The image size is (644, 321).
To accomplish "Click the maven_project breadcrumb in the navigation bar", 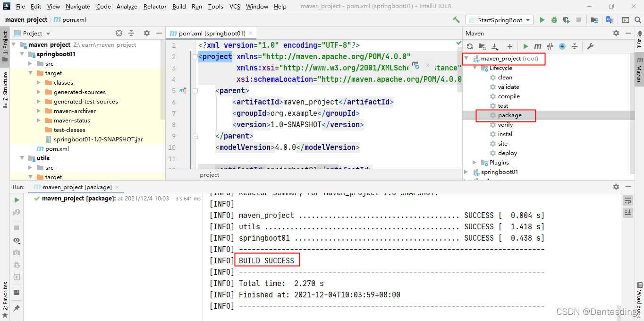I will pos(26,20).
